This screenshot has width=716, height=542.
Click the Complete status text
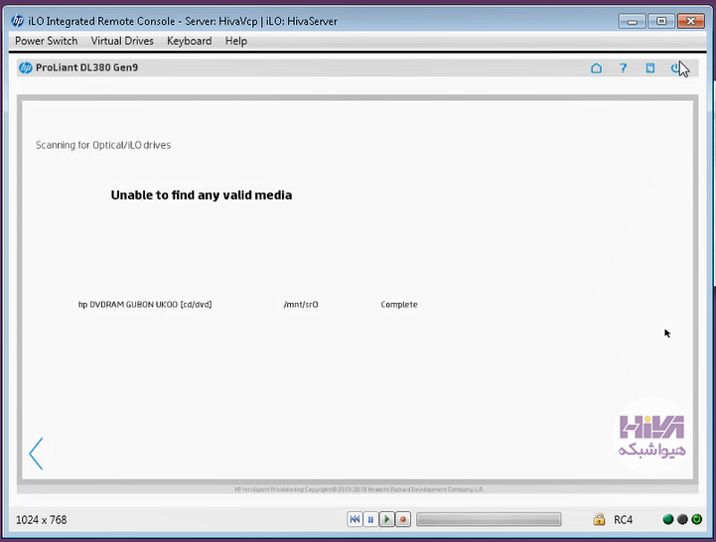pyautogui.click(x=399, y=305)
